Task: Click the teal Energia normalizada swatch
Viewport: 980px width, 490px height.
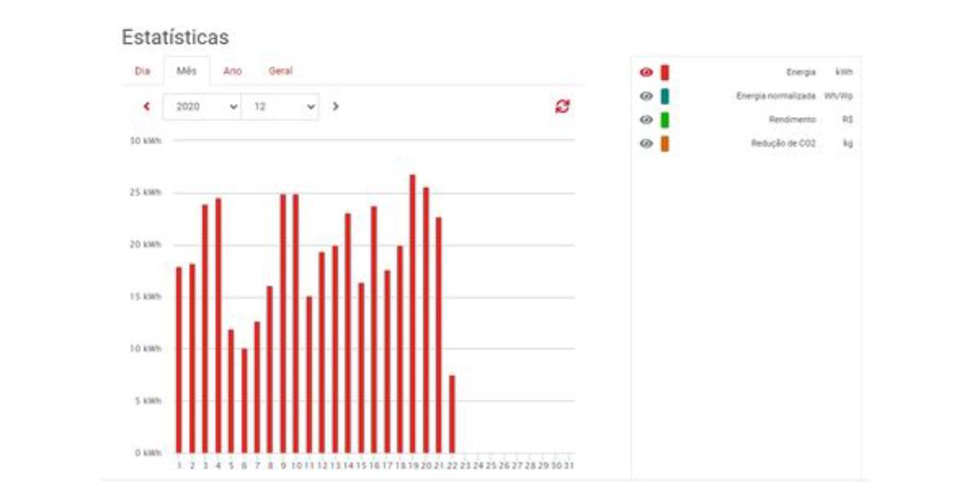Action: click(x=665, y=96)
